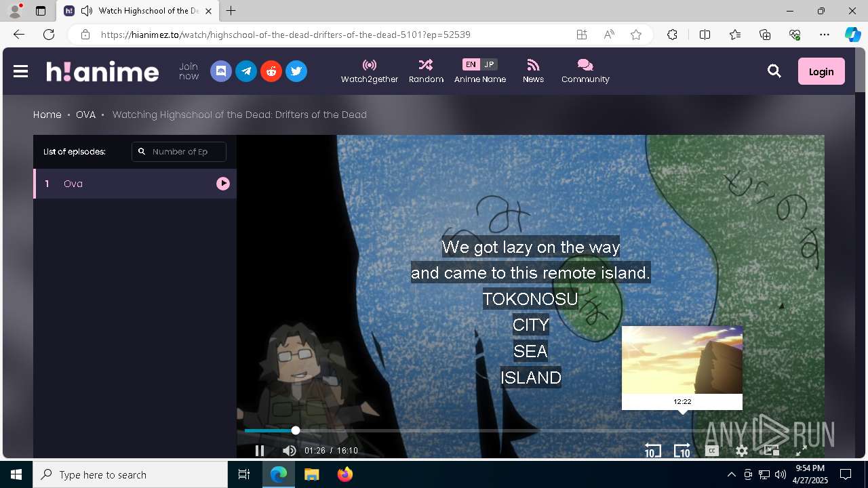This screenshot has width=868, height=488.
Task: Open the Discord join link
Action: (x=221, y=71)
